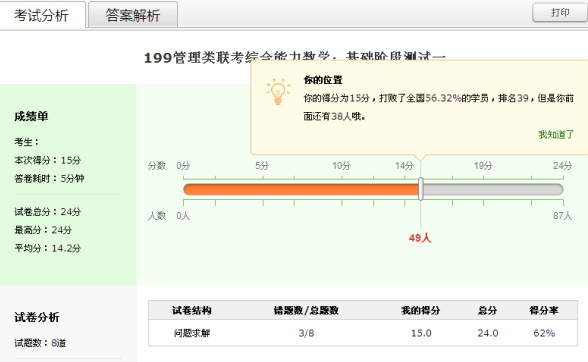Click the 成绩单 heading
588x362 pixels.
coord(31,116)
